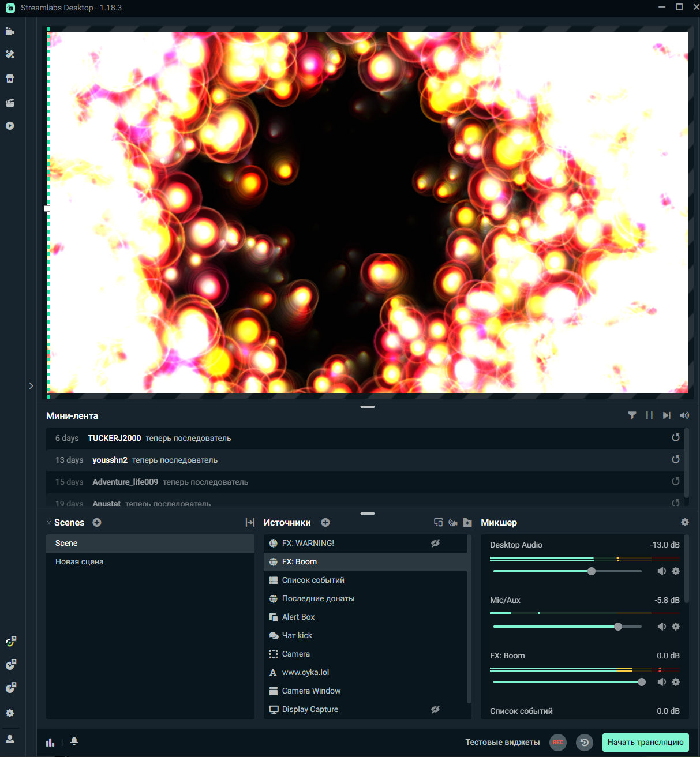Select the Чат kick source
Screen dimensions: 700x757
365,636
